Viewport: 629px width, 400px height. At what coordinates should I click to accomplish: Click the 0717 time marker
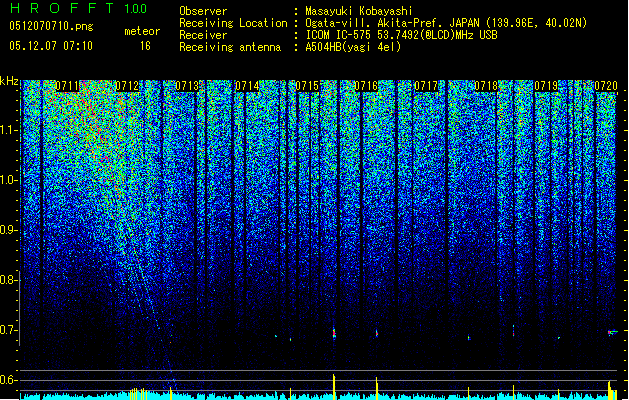click(426, 86)
